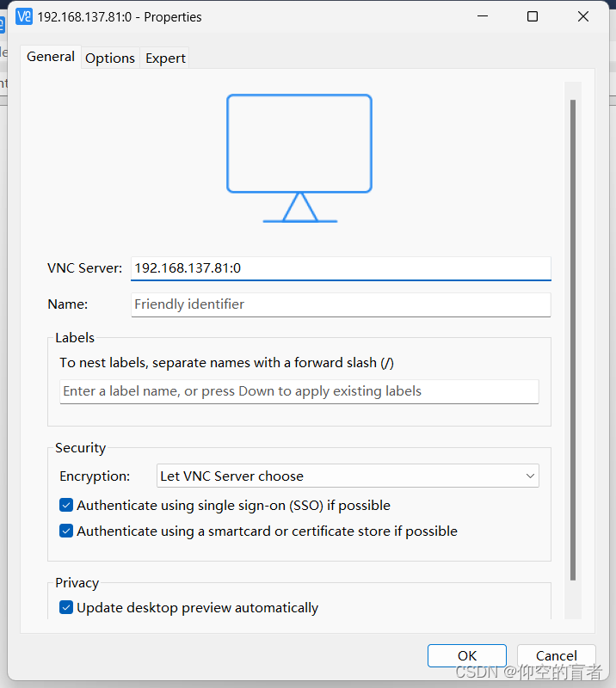Maximize the Properties window

533,16
